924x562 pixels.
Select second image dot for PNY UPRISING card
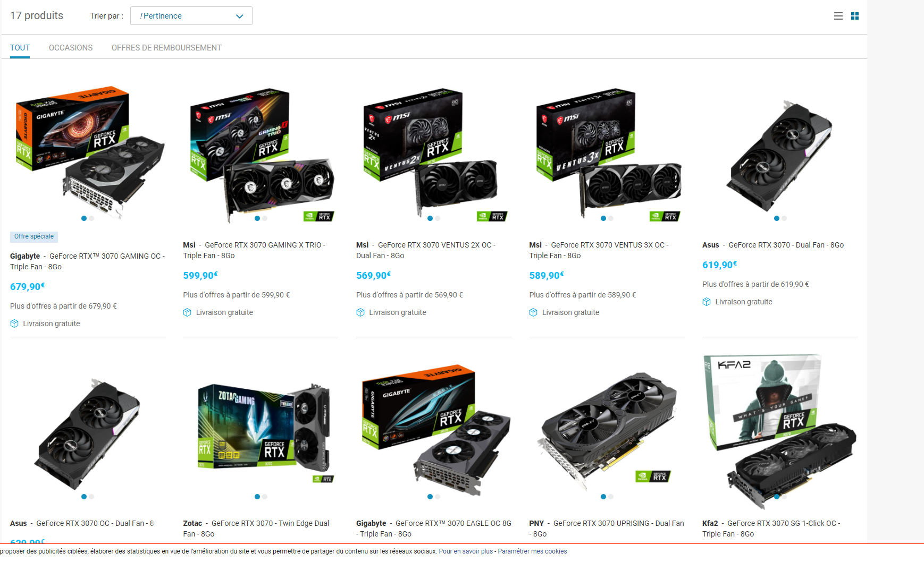tap(611, 497)
